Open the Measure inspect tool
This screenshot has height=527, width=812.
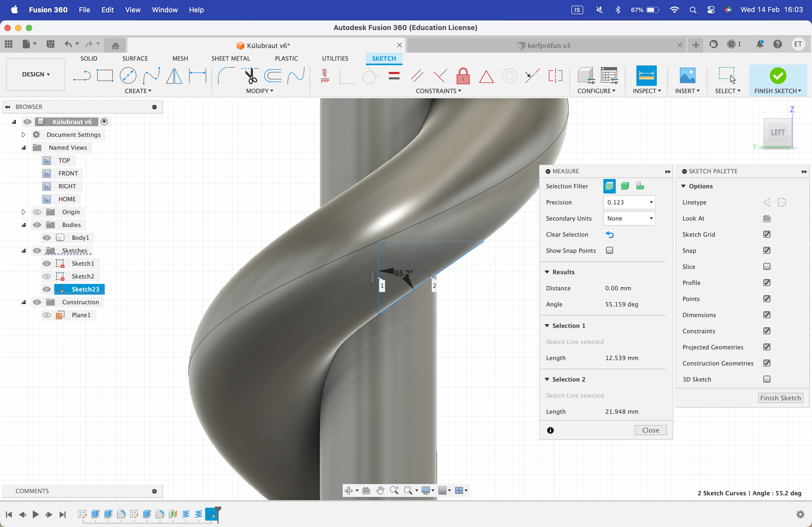click(x=646, y=75)
